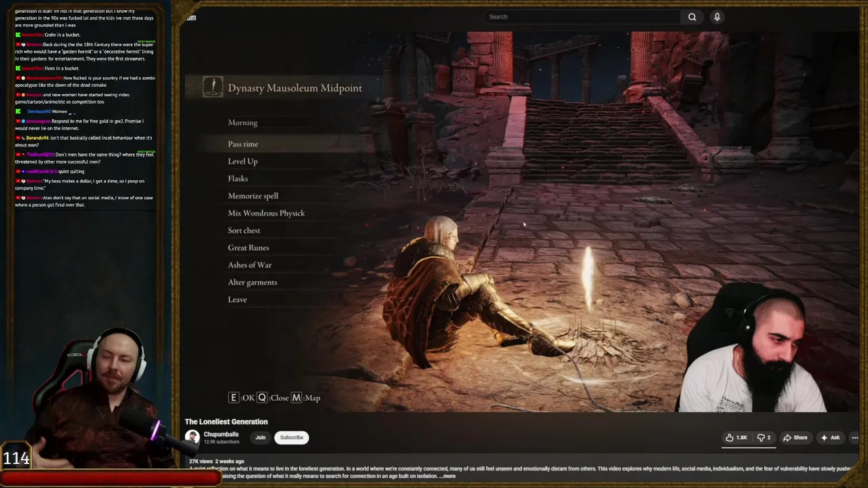Image resolution: width=868 pixels, height=488 pixels.
Task: Open the three-dot more actions menu
Action: point(854,438)
